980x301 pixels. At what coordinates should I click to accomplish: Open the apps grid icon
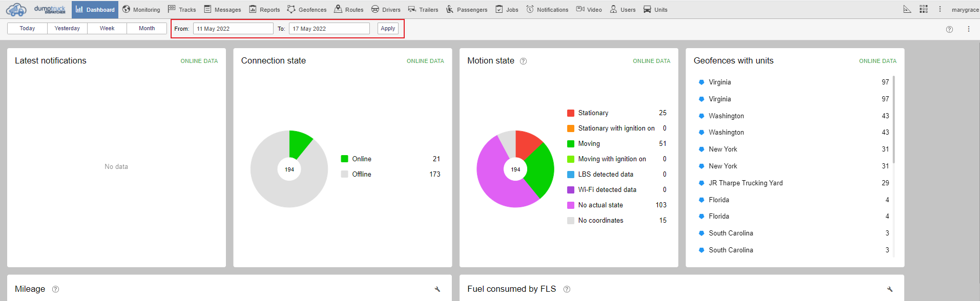tap(924, 9)
